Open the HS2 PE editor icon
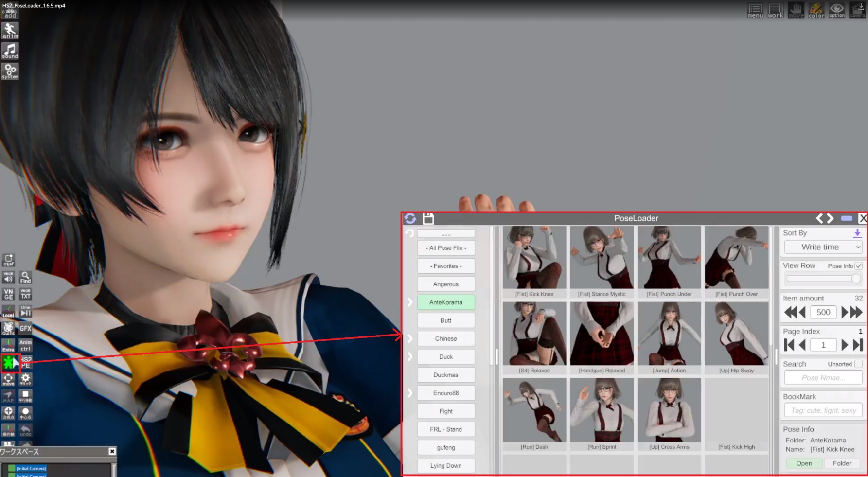This screenshot has width=868, height=477. point(26,362)
